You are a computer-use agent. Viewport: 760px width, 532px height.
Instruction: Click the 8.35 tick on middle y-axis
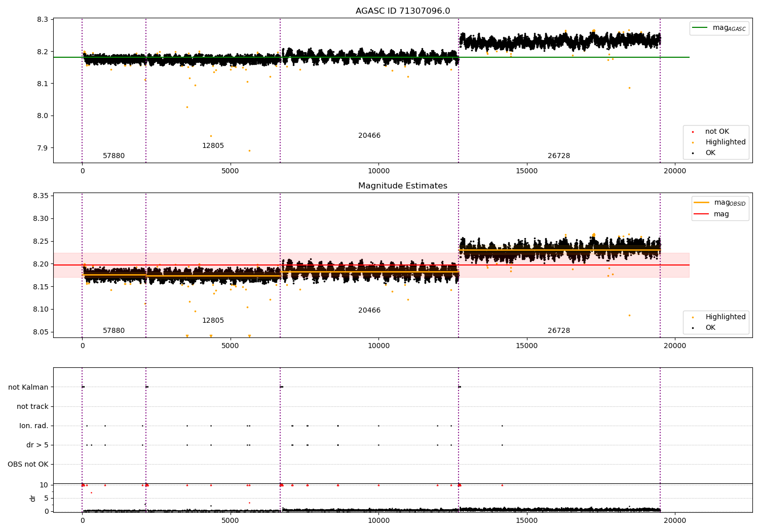coord(41,196)
